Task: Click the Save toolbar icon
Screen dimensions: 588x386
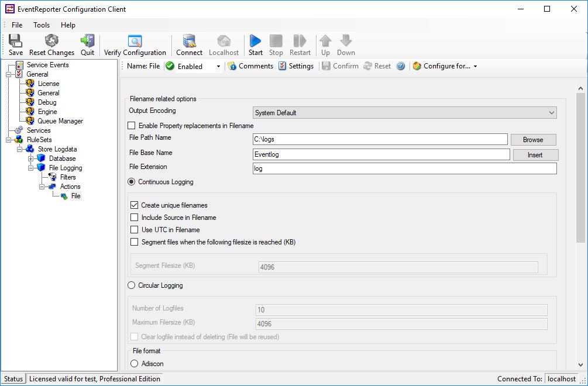Action: click(x=15, y=45)
